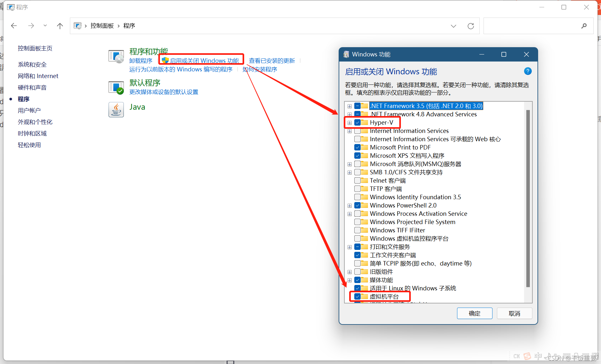Viewport: 601px width, 364px height.
Task: Enable Windows 虚拟机监控程序平台 checkbox
Action: tap(357, 238)
